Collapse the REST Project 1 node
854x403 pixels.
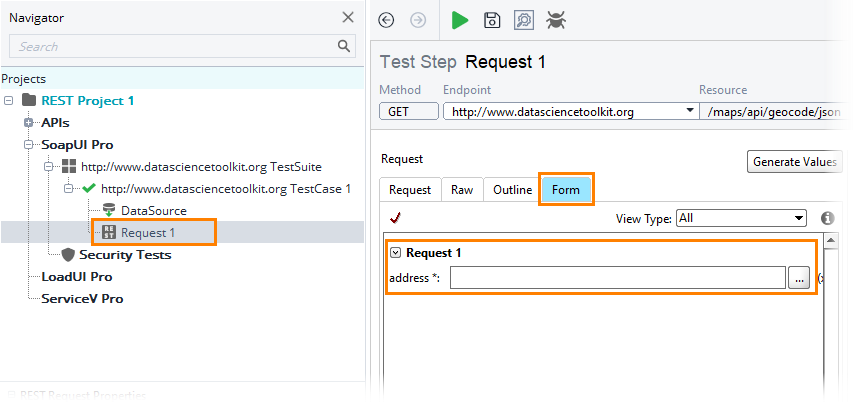(x=8, y=101)
